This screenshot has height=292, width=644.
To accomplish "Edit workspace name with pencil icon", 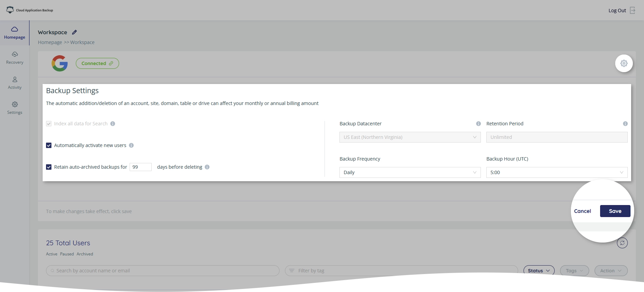I will pos(74,32).
